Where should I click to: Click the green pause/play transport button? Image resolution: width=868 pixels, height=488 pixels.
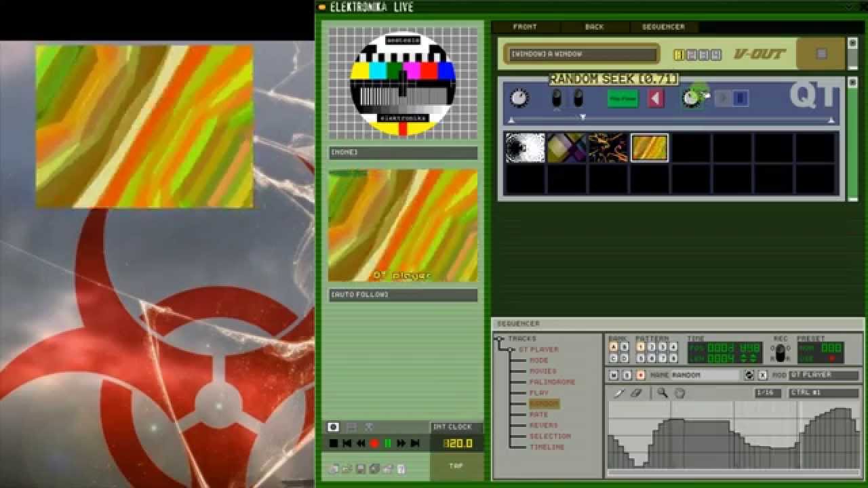point(388,443)
